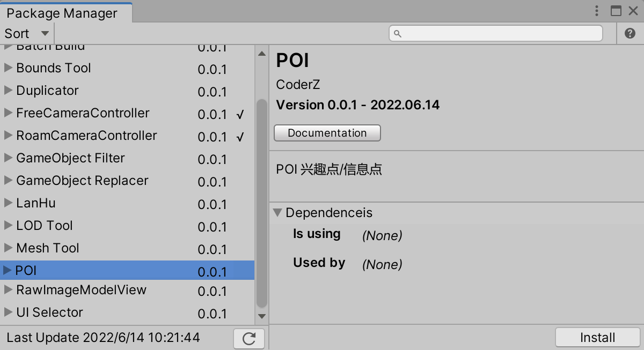Screen dimensions: 644x350
Task: Install the POI package
Action: [x=597, y=337]
